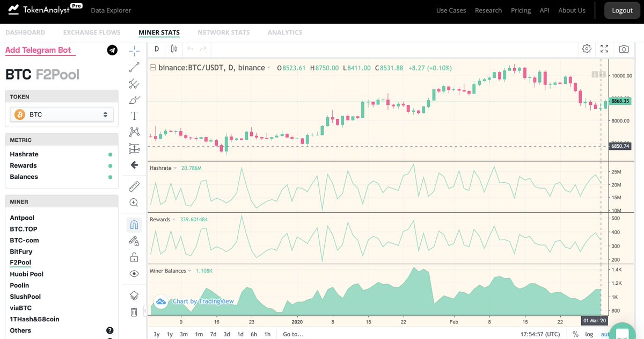Select the Antpool miner
Viewport: 644px width, 339px height.
(x=22, y=218)
